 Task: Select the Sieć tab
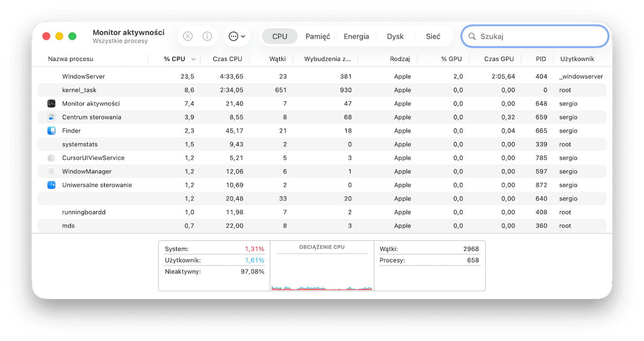433,37
